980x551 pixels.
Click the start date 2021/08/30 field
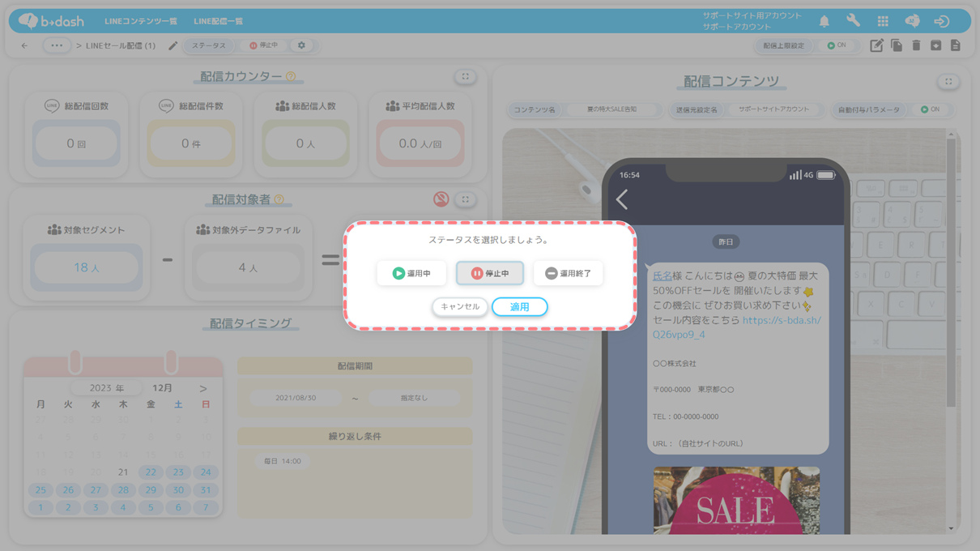coord(296,398)
